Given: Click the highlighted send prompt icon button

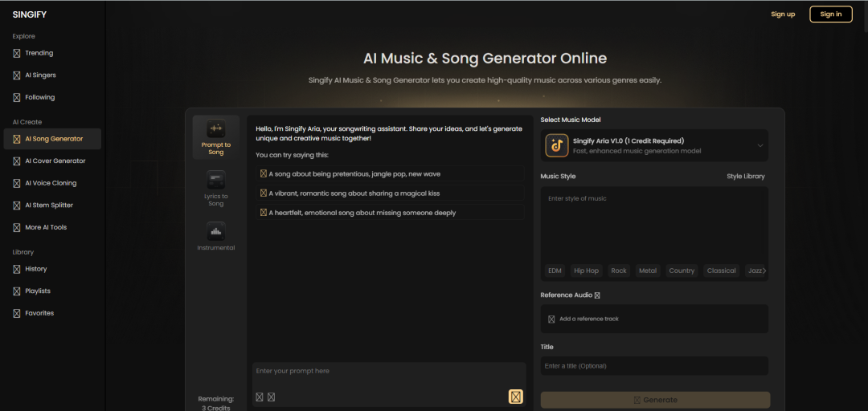Looking at the screenshot, I should (x=516, y=397).
